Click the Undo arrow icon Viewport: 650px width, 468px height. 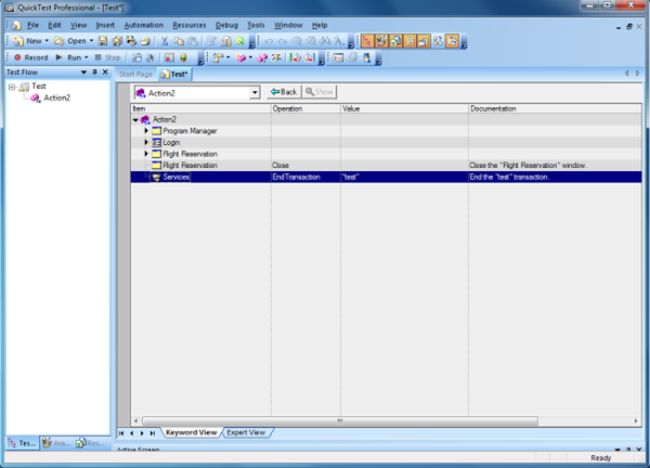click(269, 41)
